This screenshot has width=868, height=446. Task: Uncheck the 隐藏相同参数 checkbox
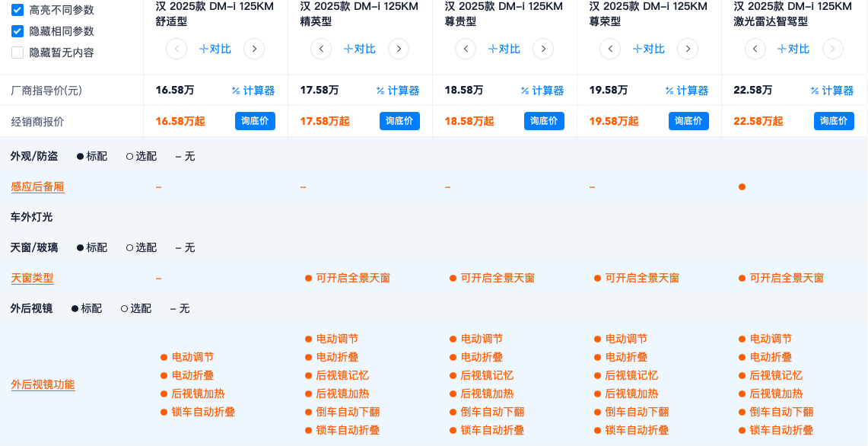click(x=17, y=31)
